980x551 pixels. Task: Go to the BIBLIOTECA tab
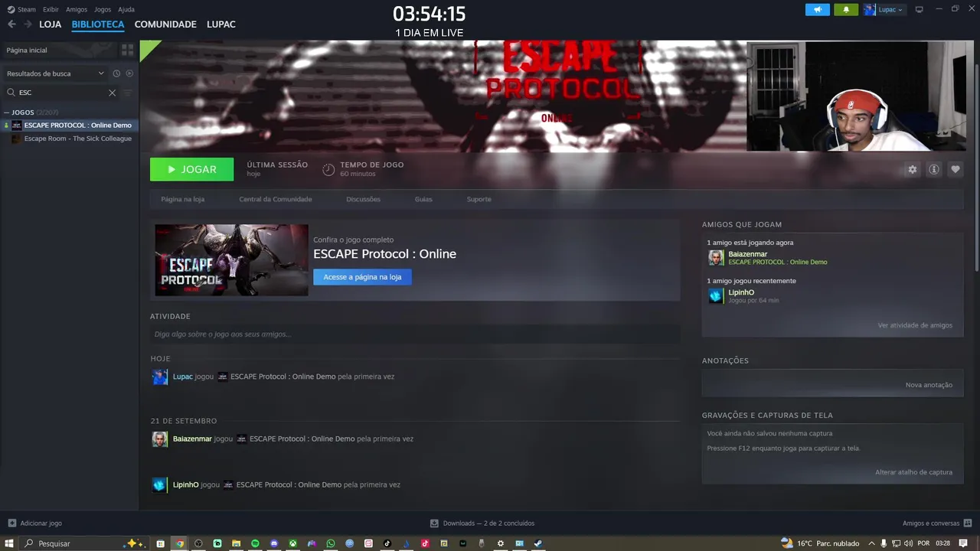98,24
